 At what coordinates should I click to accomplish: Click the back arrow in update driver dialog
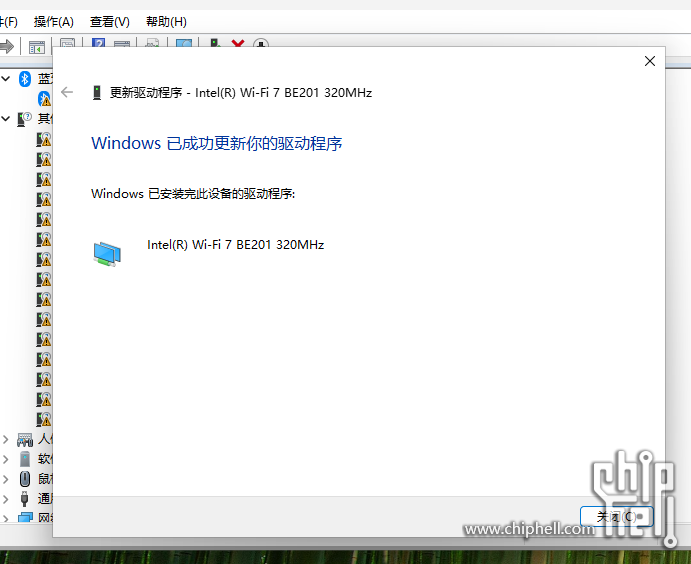point(67,92)
